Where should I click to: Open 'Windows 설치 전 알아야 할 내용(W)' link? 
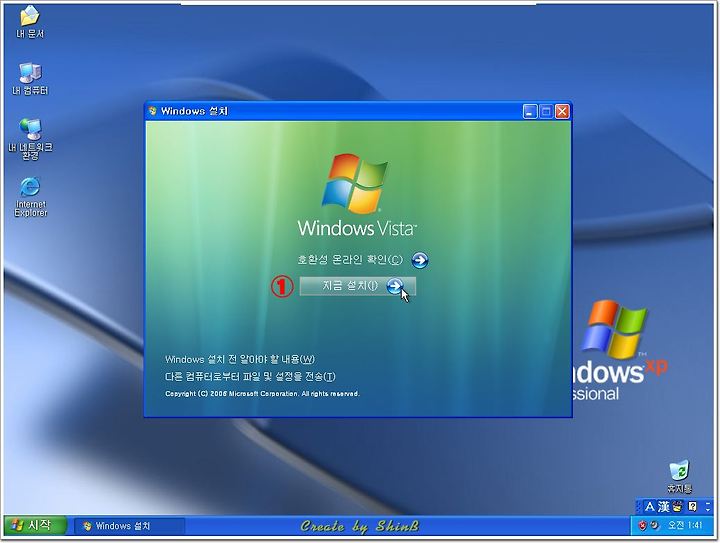pyautogui.click(x=240, y=359)
